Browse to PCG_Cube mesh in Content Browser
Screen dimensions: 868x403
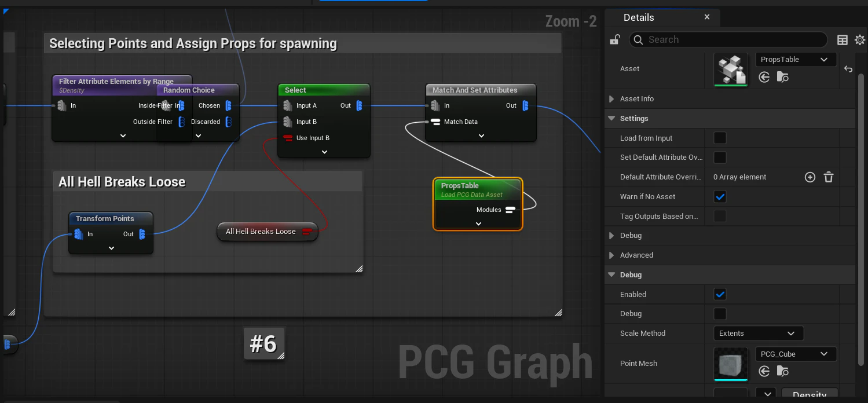click(x=782, y=371)
